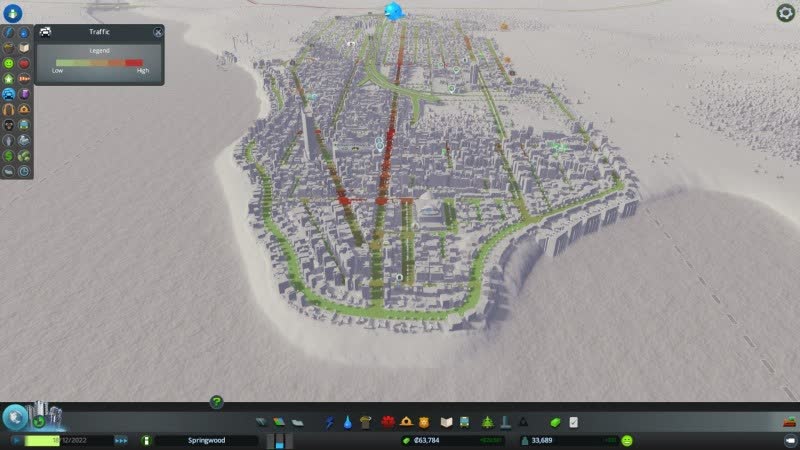Select the Public Transport bus info view
This screenshot has width=800, height=450.
(x=24, y=124)
